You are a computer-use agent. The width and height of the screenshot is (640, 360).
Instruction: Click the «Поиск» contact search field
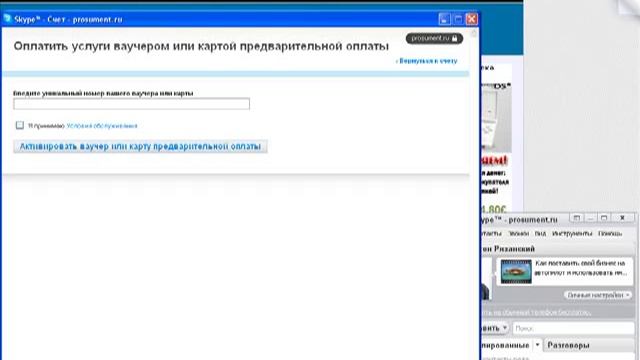pos(573,328)
